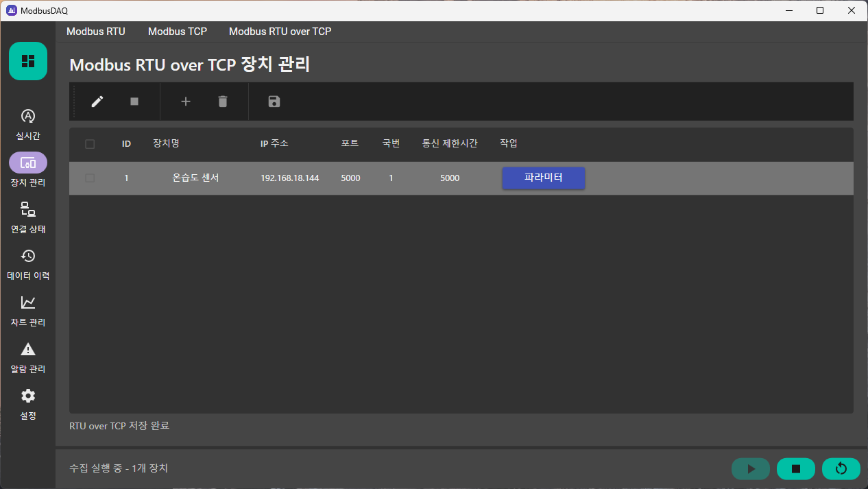Click the 파라미터 button
This screenshot has height=489, width=868.
pos(544,178)
